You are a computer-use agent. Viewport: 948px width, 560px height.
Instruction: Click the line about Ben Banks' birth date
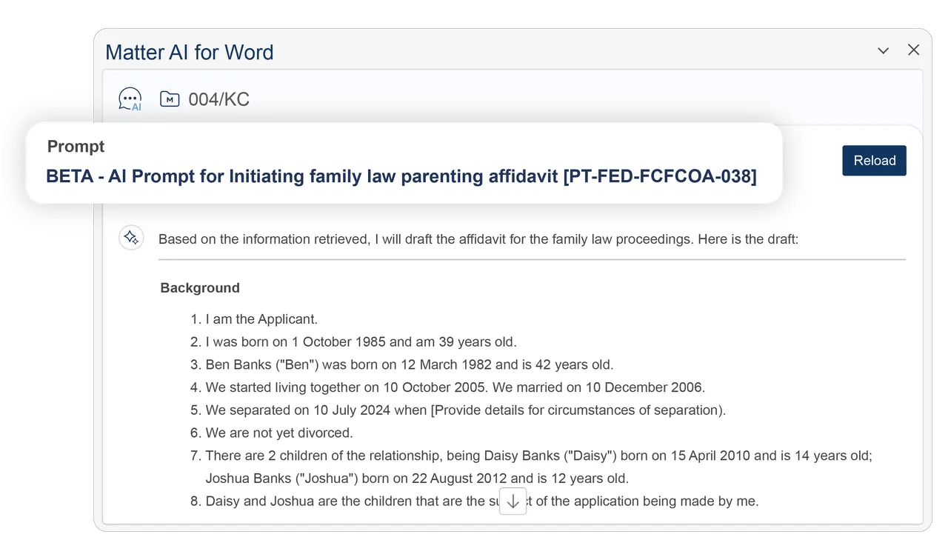[409, 364]
